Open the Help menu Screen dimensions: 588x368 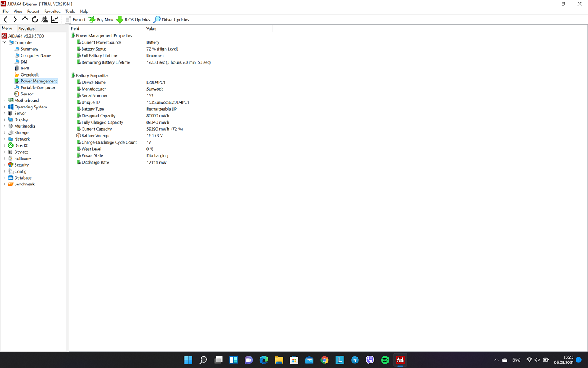point(84,11)
